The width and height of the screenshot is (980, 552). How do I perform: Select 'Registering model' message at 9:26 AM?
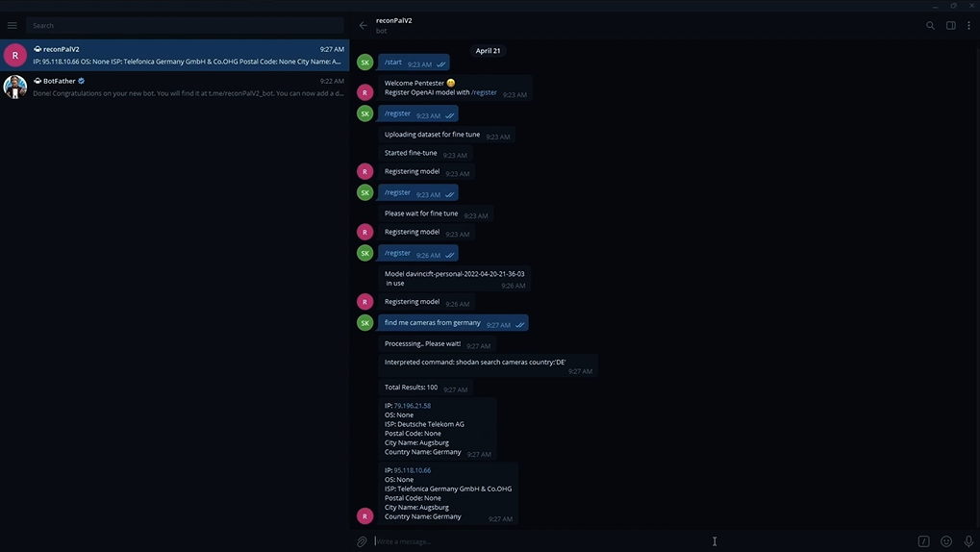coord(426,302)
